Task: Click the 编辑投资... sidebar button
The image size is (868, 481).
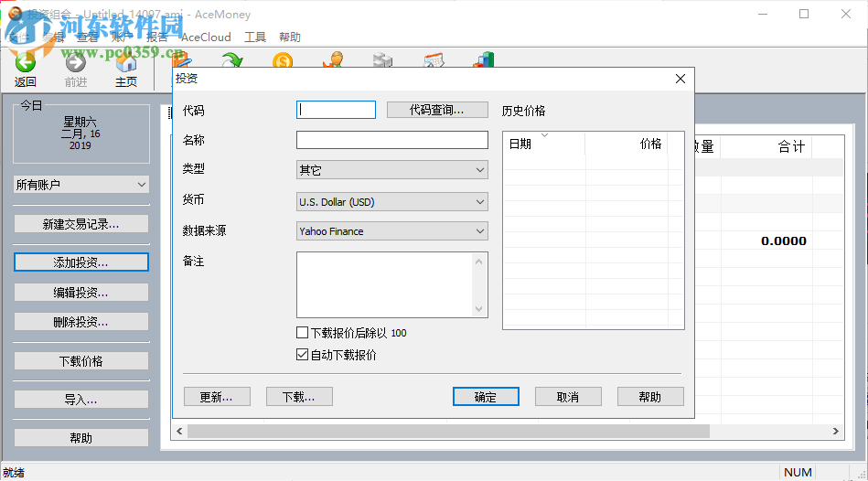Action: 81,293
